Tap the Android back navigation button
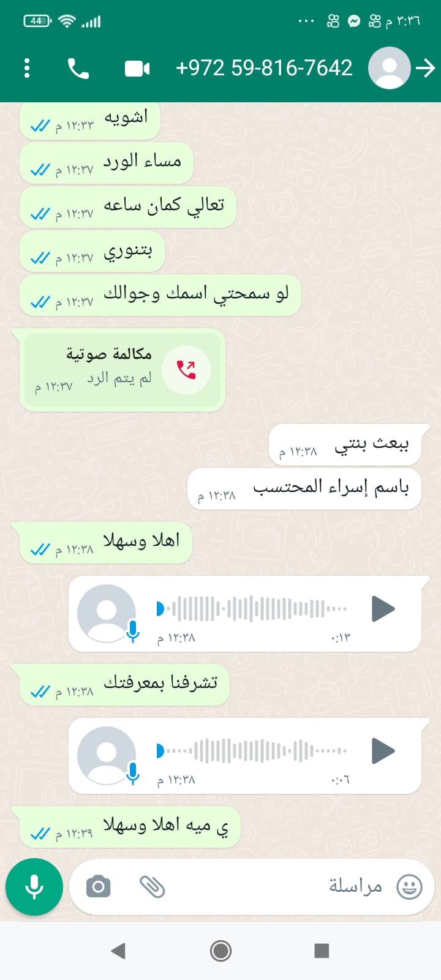The image size is (441, 980). (x=118, y=951)
